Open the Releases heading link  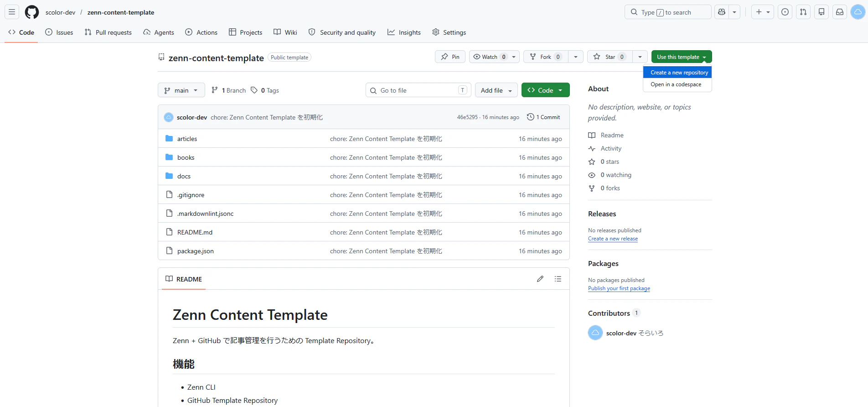coord(602,214)
